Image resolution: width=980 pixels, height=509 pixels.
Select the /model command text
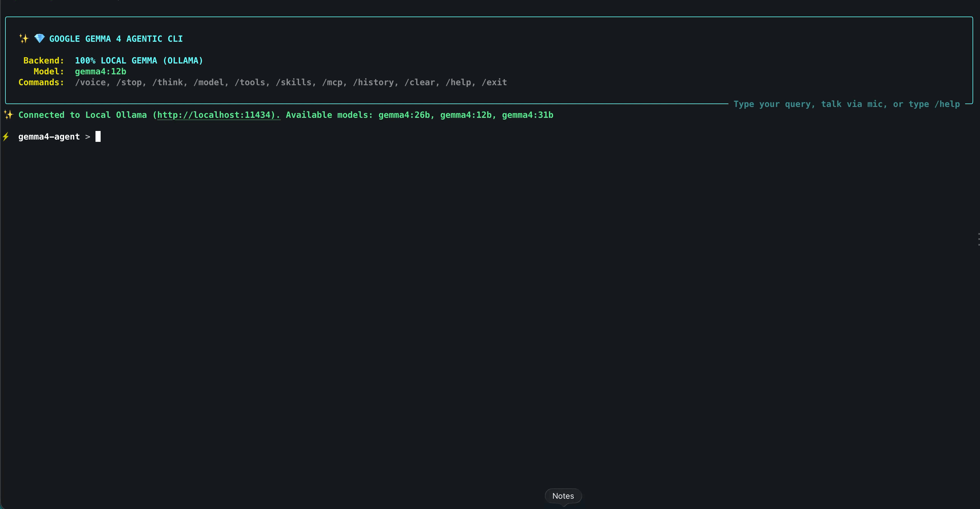click(208, 82)
